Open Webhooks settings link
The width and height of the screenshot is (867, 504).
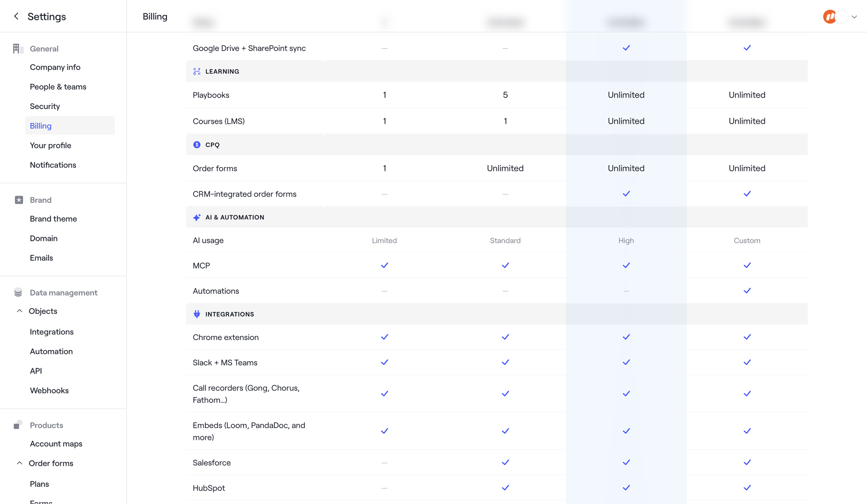49,390
